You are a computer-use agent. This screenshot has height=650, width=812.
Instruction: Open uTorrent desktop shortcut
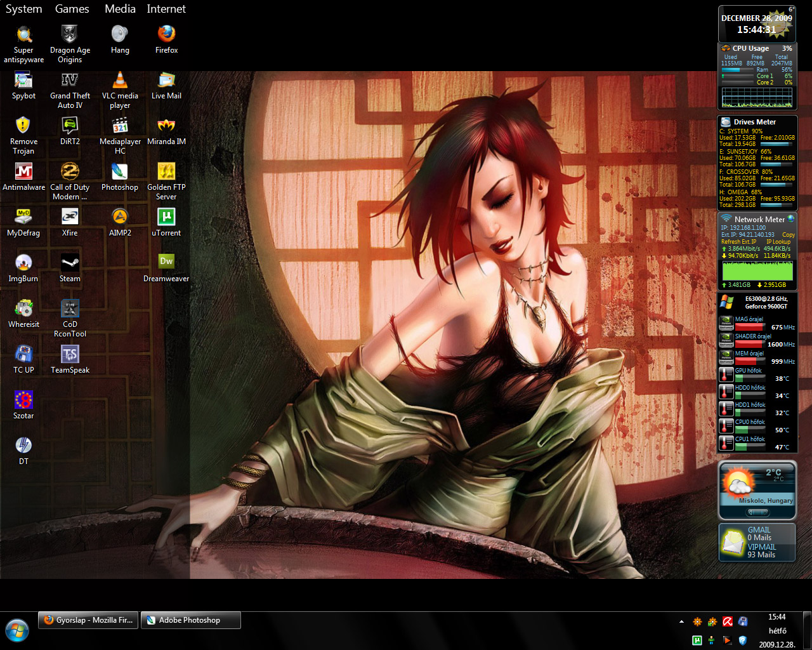tap(166, 222)
